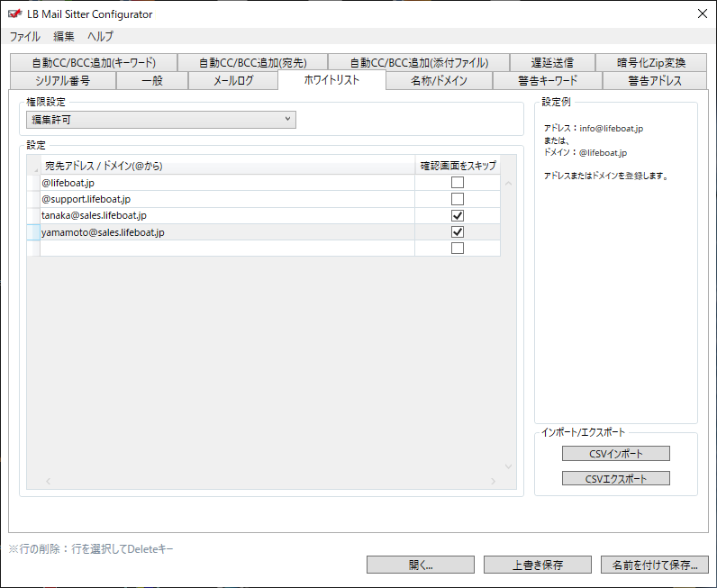Click the table scroll up arrow
The height and width of the screenshot is (588, 717).
point(509,184)
